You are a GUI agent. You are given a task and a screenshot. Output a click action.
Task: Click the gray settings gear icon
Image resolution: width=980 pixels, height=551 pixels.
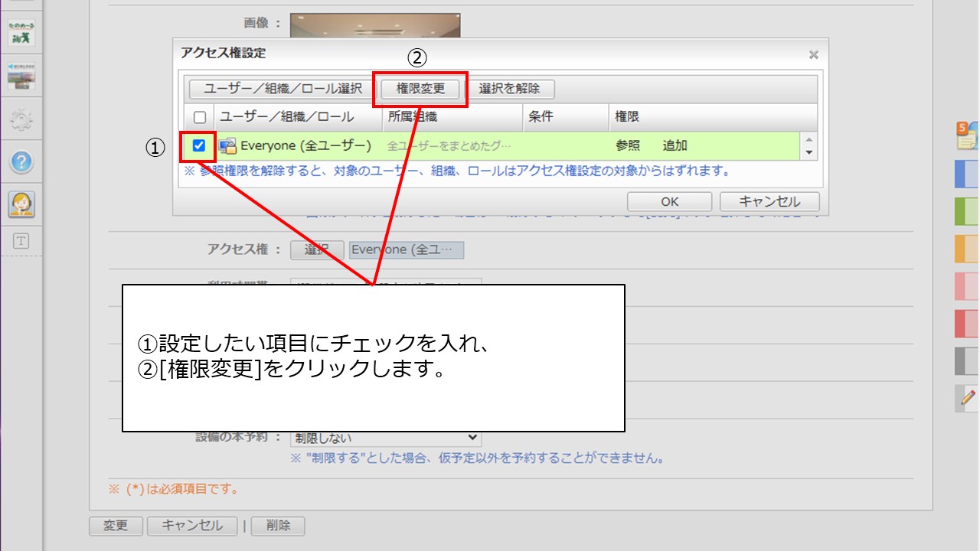[21, 119]
